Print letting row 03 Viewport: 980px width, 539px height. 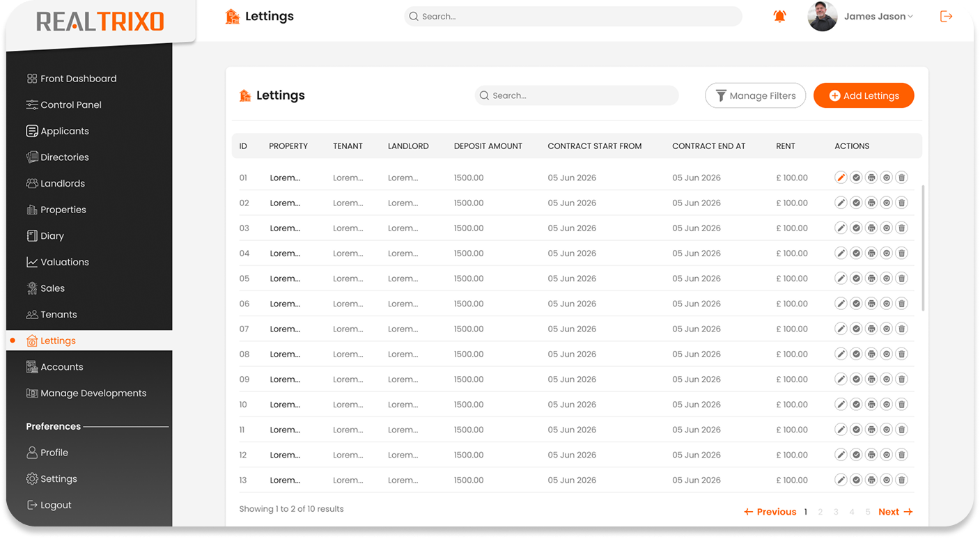click(871, 228)
